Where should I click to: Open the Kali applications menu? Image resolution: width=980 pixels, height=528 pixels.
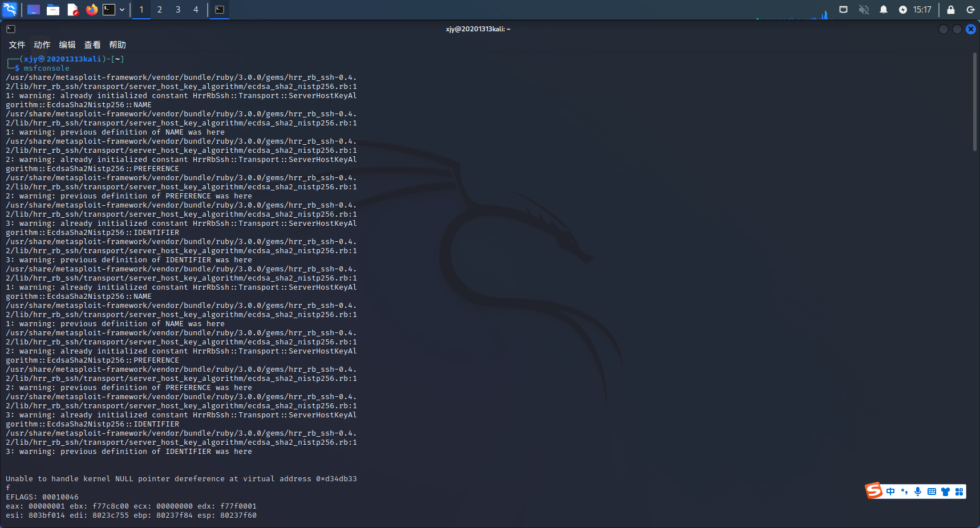click(10, 9)
